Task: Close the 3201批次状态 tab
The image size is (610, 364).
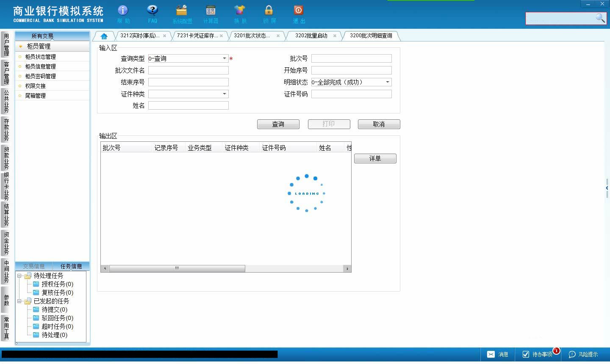Action: [x=278, y=36]
